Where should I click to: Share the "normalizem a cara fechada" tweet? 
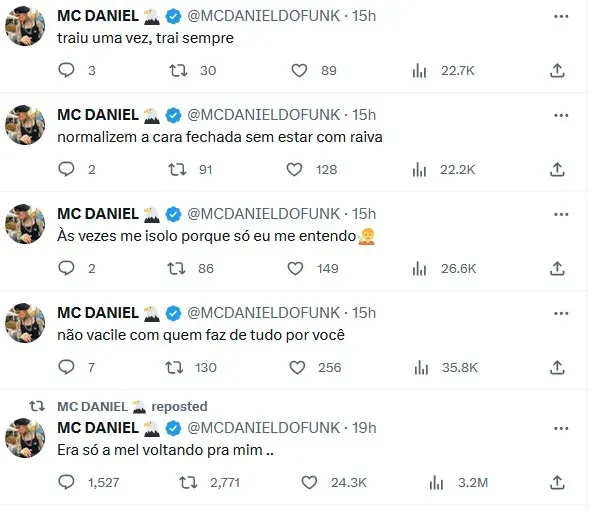[557, 169]
